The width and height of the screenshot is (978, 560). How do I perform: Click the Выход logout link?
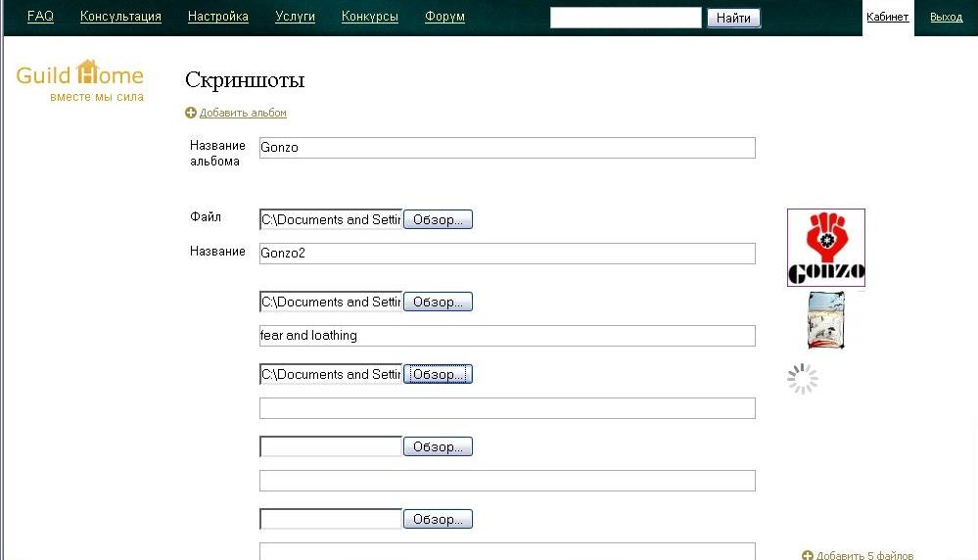coord(946,17)
